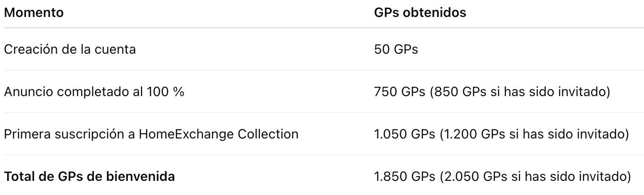Select "Anuncio completado al 100 %" row label
This screenshot has height=195, width=644.
coord(94,92)
